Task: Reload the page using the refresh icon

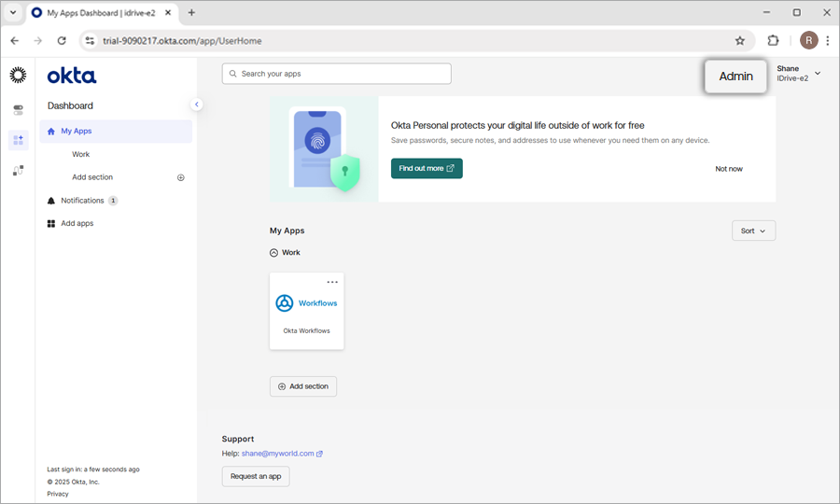Action: (62, 40)
